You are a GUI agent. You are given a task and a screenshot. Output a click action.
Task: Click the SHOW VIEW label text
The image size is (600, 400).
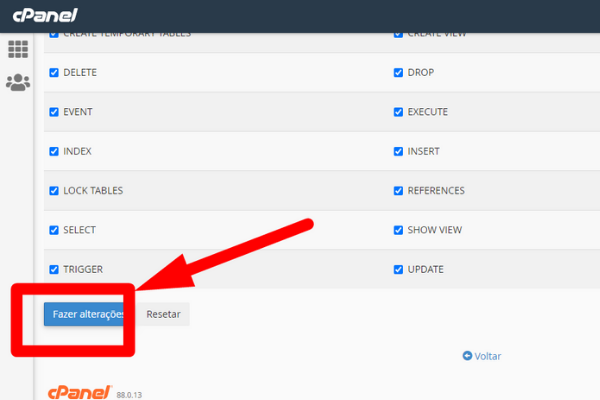click(435, 230)
